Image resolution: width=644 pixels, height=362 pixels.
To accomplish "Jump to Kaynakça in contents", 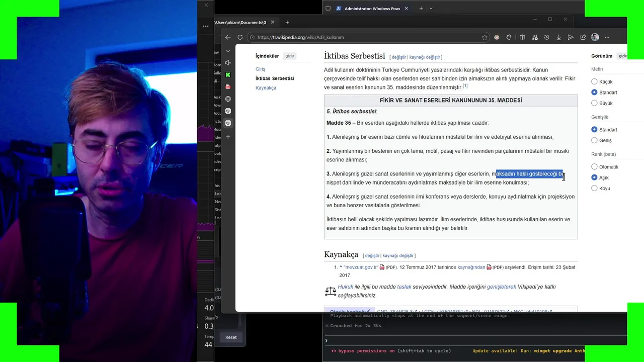I will tap(266, 88).
